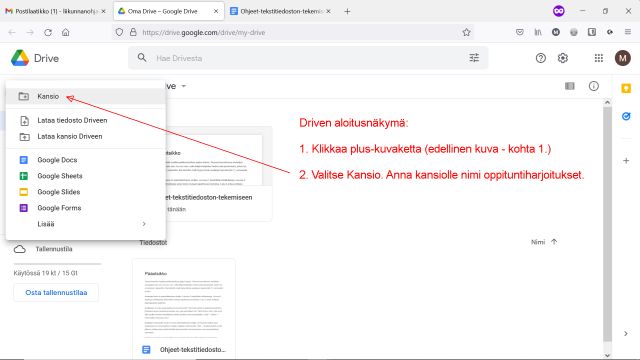Go back with browser back arrow

(12, 32)
